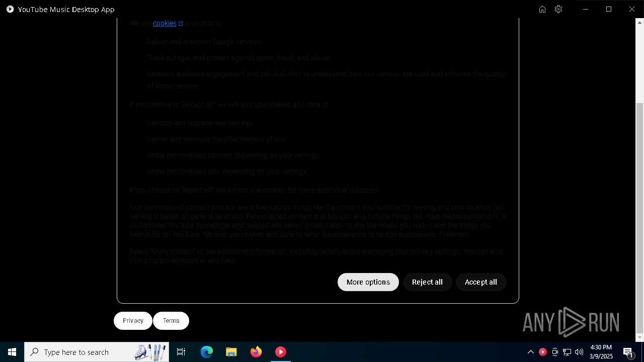Open the Terms link

coord(171,321)
